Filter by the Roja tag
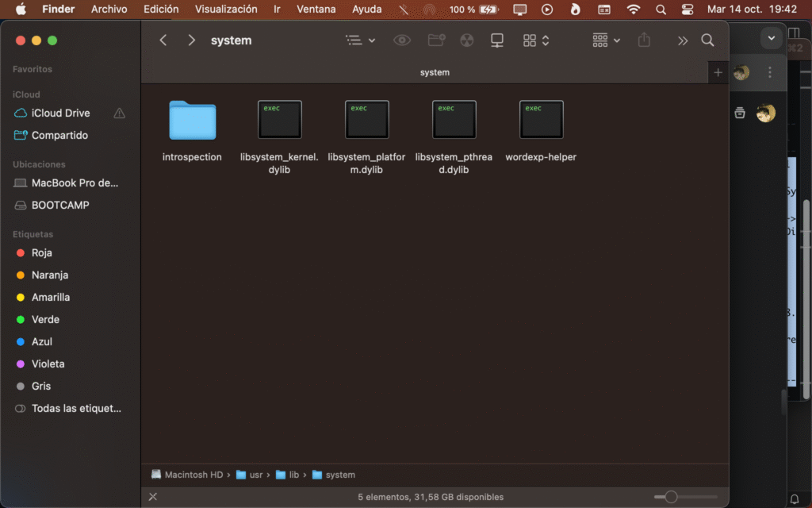The image size is (812, 508). coord(41,252)
